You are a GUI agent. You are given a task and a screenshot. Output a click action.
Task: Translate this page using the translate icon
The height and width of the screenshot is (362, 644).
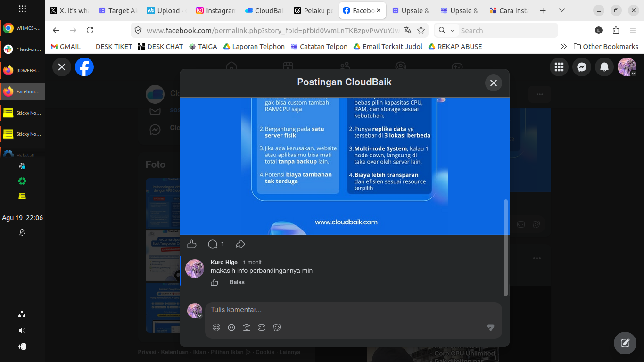coord(408,30)
